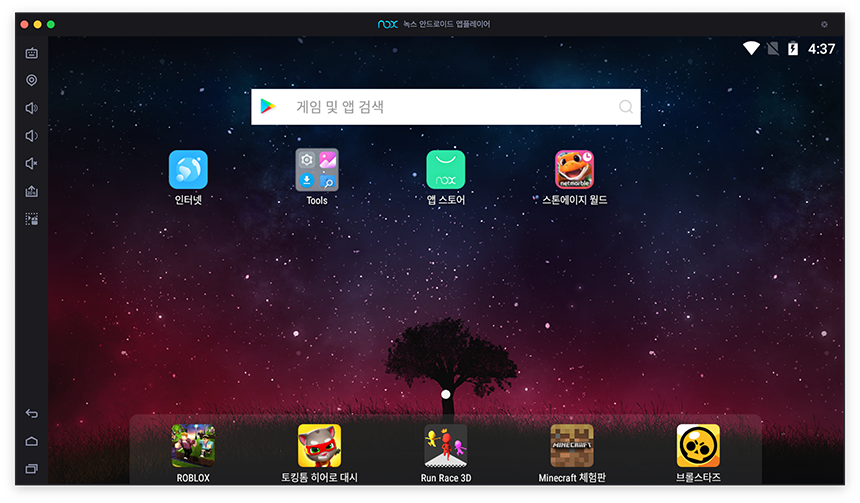Click the Android back arrow
Viewport: 860px width, 503px height.
point(32,414)
